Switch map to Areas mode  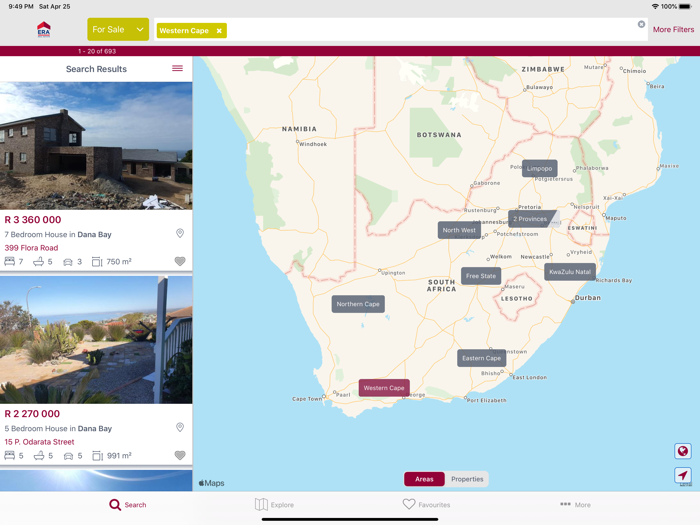click(424, 479)
